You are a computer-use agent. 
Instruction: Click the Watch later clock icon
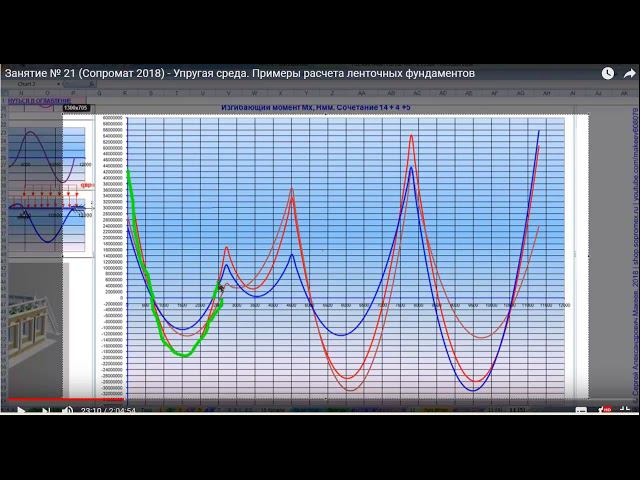(x=607, y=73)
